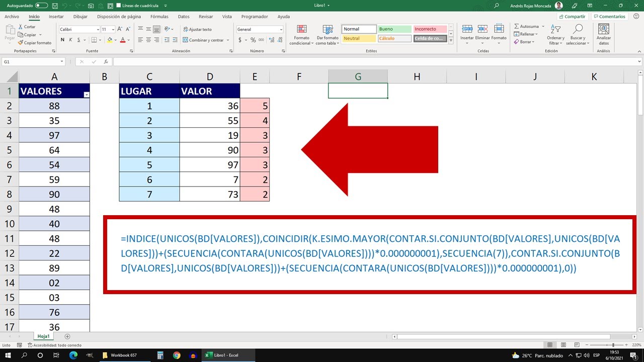
Task: Open the Formato condicional tool
Action: click(x=301, y=35)
